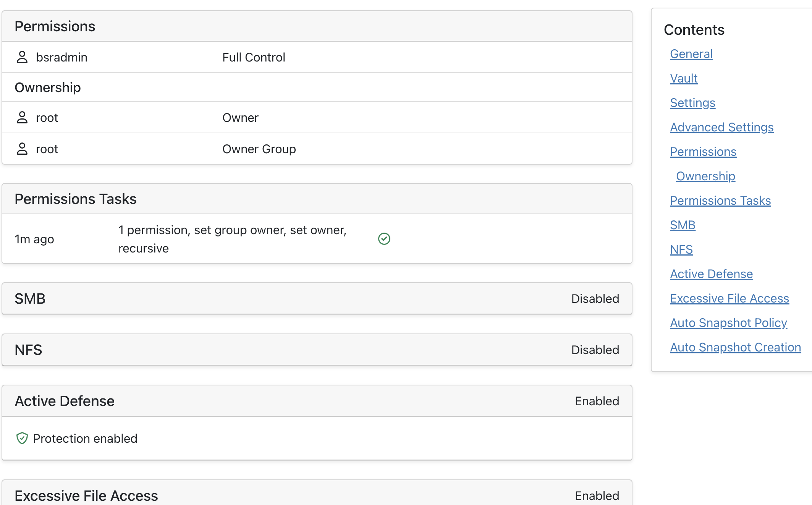
Task: Open Auto Snapshot Policy link
Action: pos(728,323)
